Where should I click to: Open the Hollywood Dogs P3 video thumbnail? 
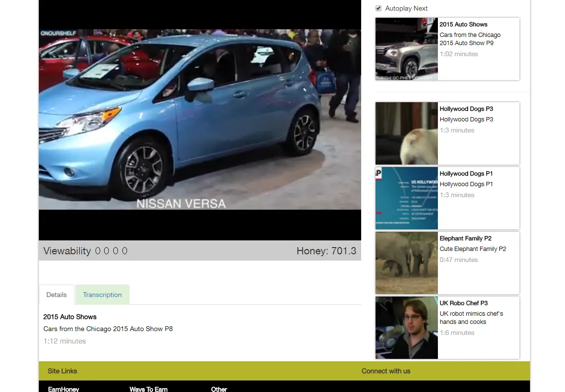click(406, 133)
